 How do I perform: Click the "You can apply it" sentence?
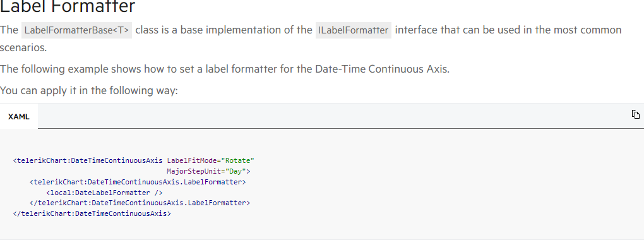[89, 90]
